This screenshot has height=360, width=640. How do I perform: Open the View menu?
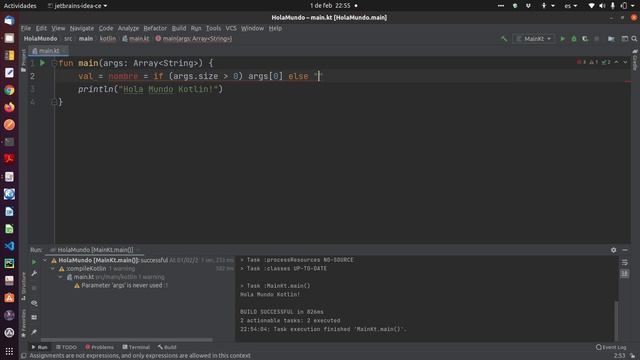(58, 28)
